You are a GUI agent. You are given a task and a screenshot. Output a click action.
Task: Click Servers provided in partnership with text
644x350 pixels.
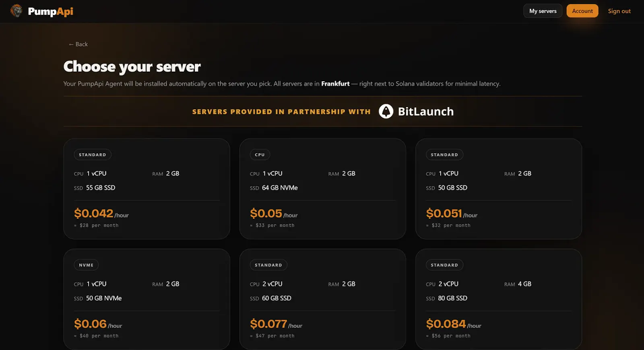pos(281,111)
